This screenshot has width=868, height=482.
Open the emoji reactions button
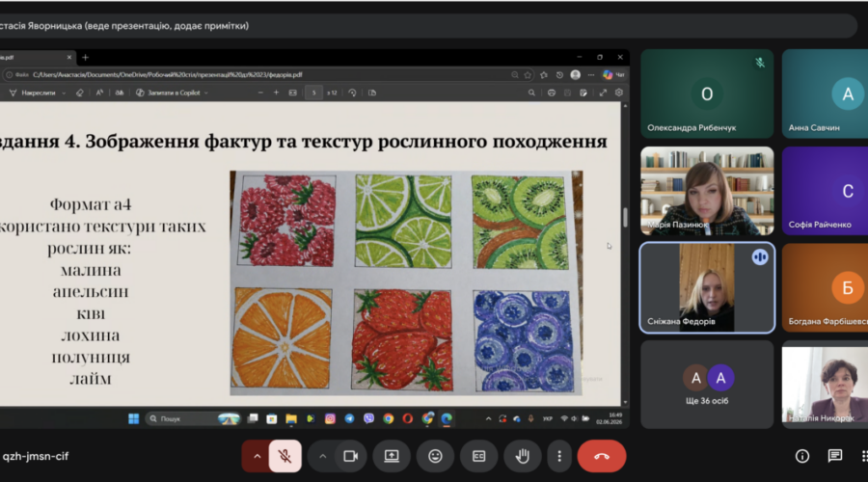(435, 456)
